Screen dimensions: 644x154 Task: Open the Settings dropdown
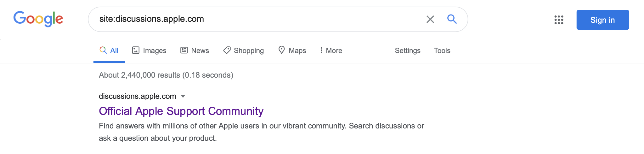(x=407, y=50)
